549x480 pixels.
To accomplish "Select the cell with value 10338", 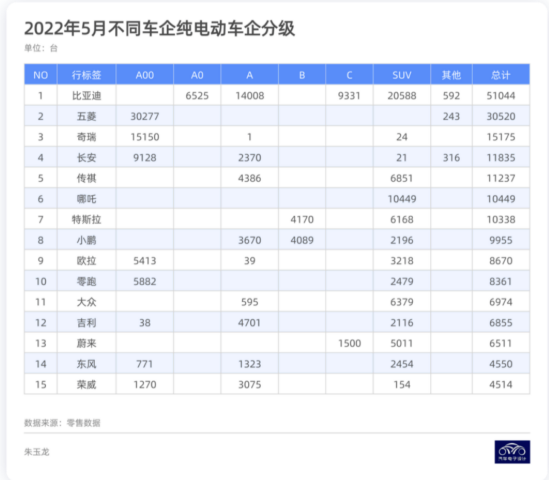I will (501, 220).
